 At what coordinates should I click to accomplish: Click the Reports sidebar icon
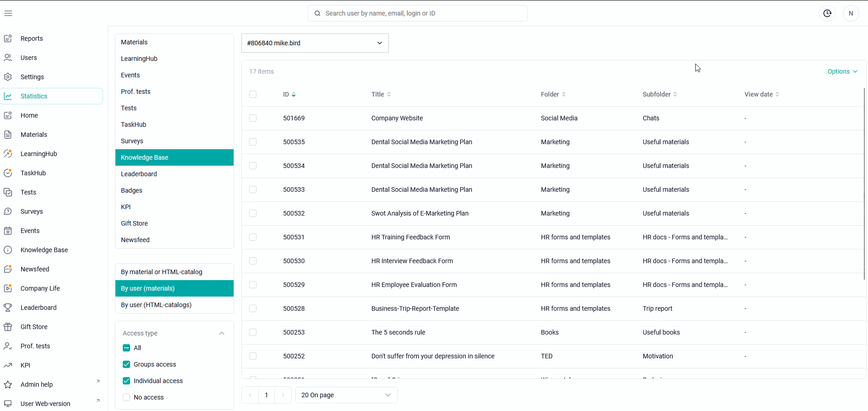pyautogui.click(x=8, y=38)
